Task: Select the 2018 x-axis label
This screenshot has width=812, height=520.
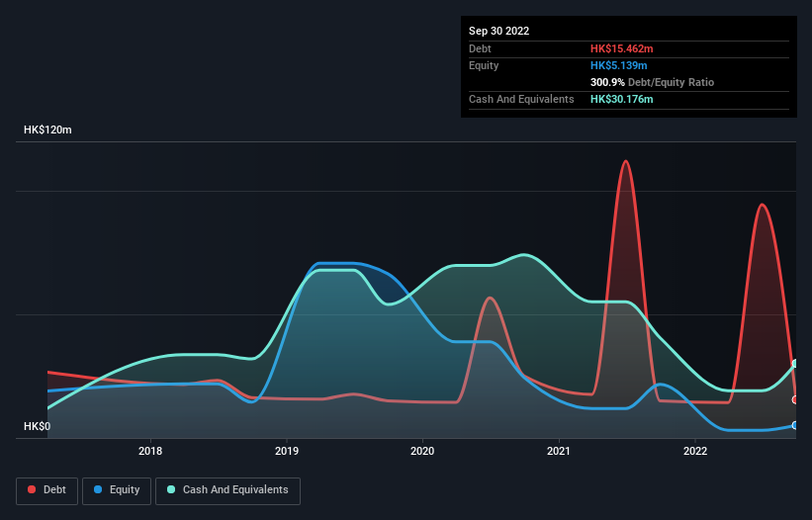Action: click(150, 451)
